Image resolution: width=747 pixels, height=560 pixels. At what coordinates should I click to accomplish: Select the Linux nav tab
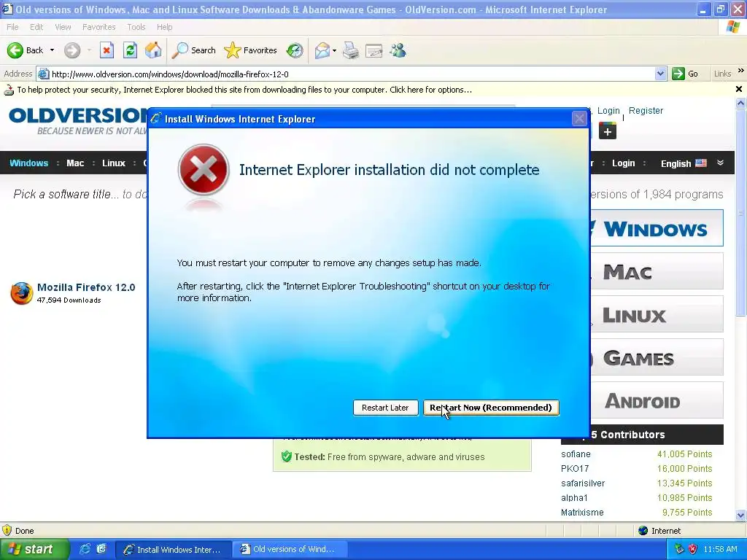[x=113, y=163]
